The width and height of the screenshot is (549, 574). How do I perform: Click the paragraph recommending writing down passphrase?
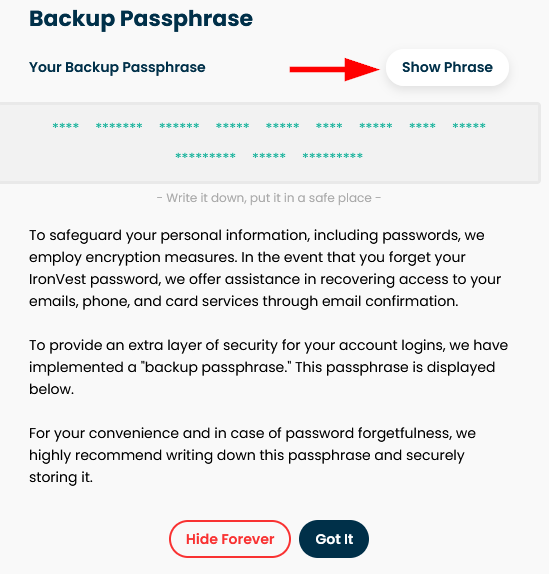pyautogui.click(x=253, y=455)
